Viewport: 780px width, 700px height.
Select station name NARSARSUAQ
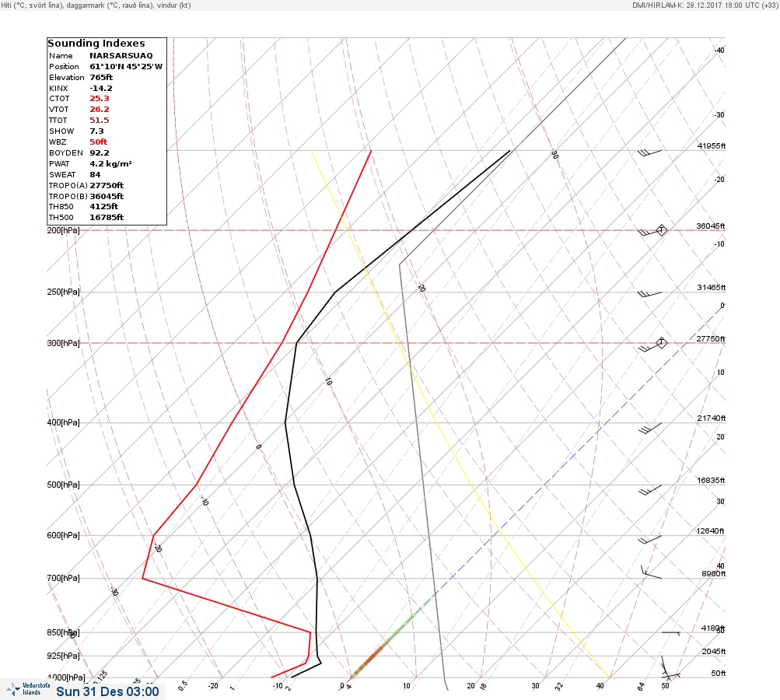click(x=121, y=56)
